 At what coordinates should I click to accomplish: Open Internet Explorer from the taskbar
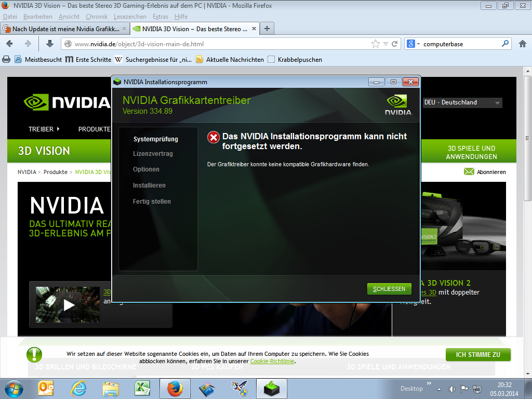point(78,389)
